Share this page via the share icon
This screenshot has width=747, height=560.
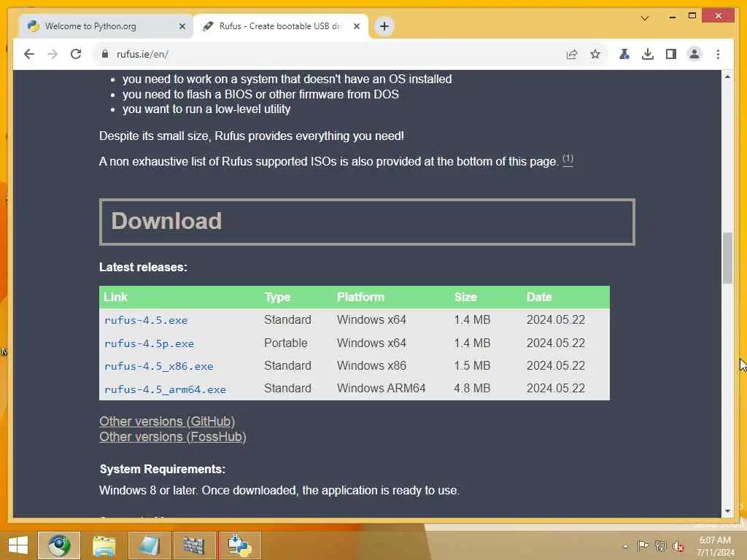pyautogui.click(x=572, y=54)
